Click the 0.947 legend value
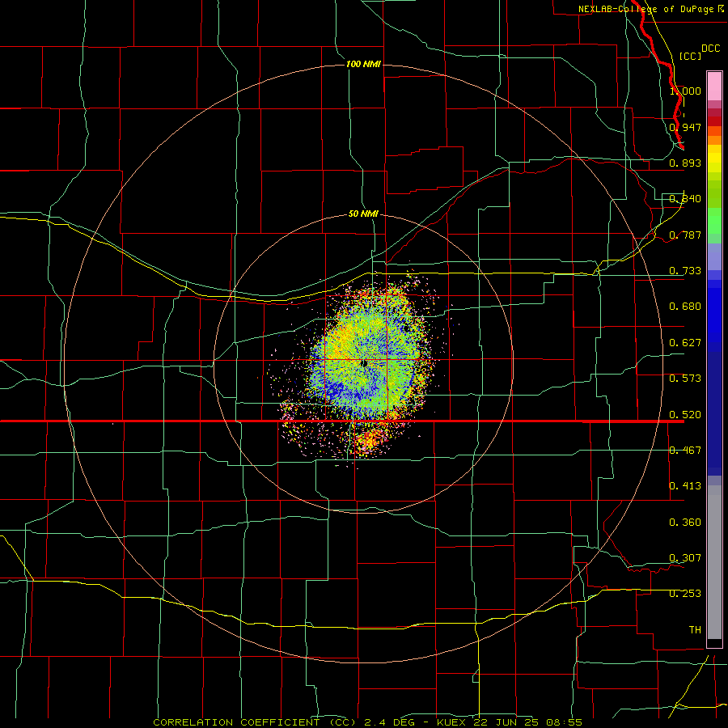 [685, 127]
